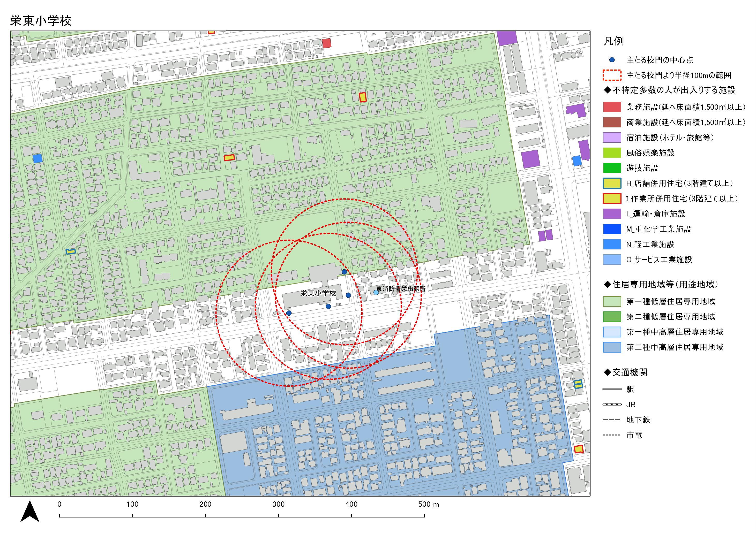Screen dimensions: 756x534
Task: Click the 第二種中高層住居専用地域 legend swatch
Action: tap(612, 347)
